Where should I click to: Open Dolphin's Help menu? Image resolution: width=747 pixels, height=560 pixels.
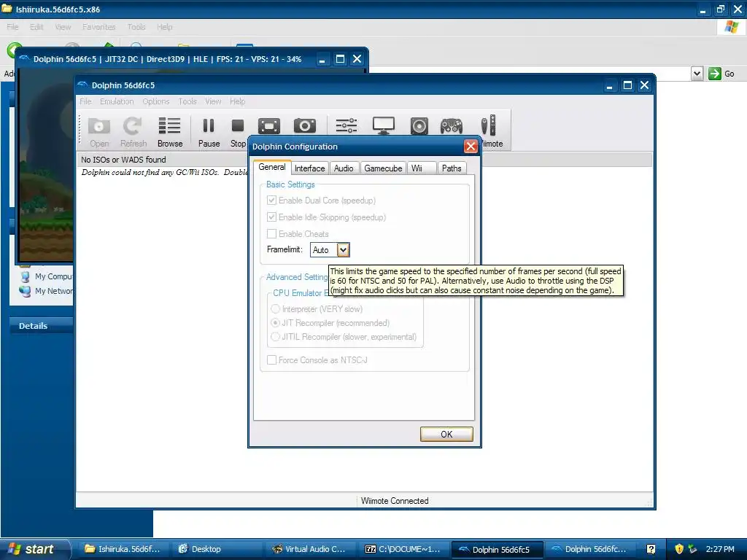(x=237, y=101)
